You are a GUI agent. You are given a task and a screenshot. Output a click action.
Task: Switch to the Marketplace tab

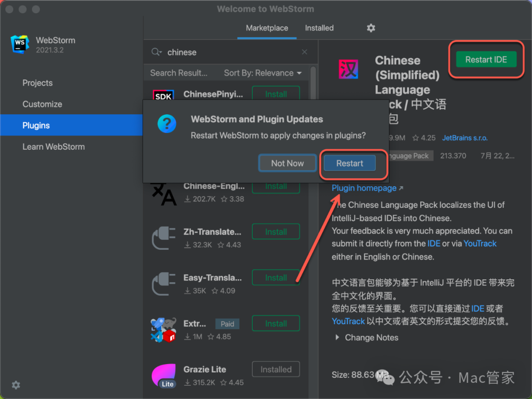point(267,28)
